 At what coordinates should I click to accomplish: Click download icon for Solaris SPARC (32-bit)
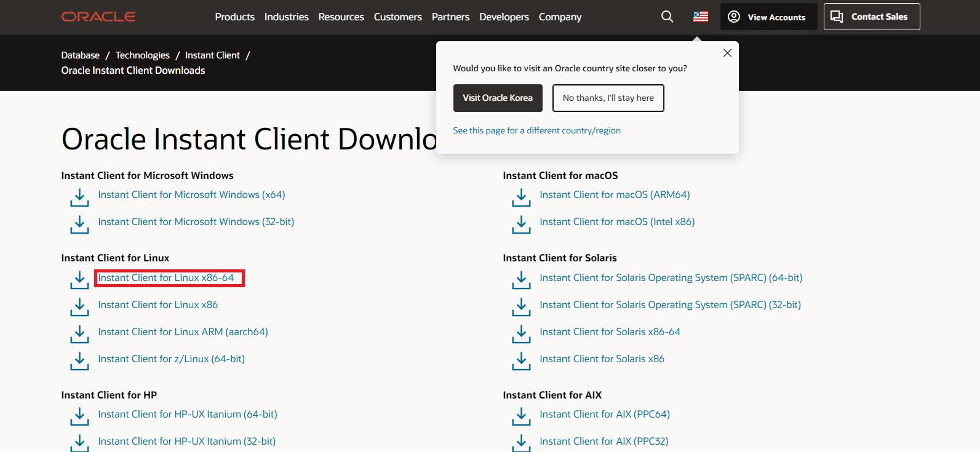tap(521, 307)
